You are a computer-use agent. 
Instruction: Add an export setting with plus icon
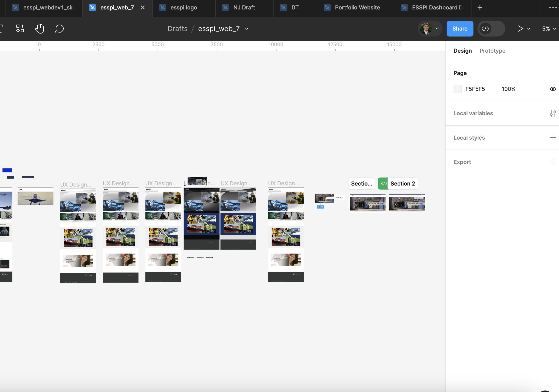pyautogui.click(x=553, y=162)
